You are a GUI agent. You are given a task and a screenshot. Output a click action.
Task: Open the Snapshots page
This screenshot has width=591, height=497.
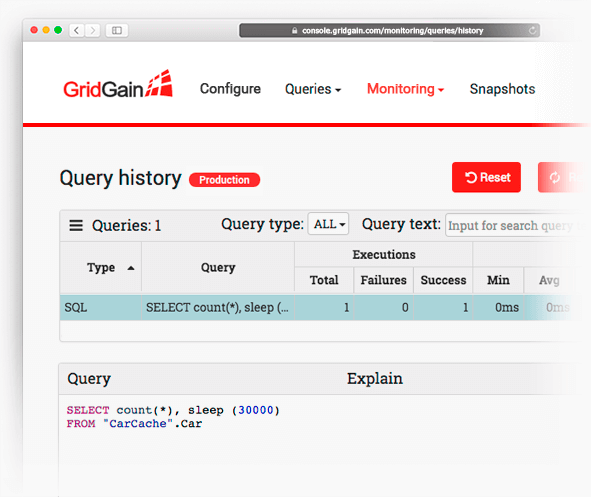(502, 89)
